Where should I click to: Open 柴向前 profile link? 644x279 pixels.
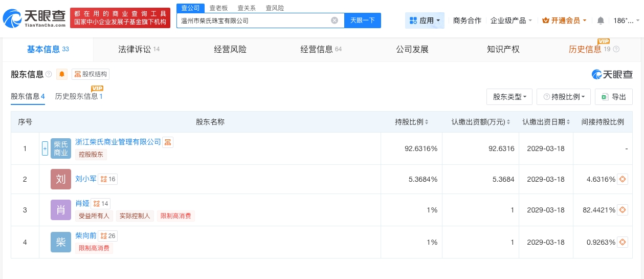[x=86, y=235]
